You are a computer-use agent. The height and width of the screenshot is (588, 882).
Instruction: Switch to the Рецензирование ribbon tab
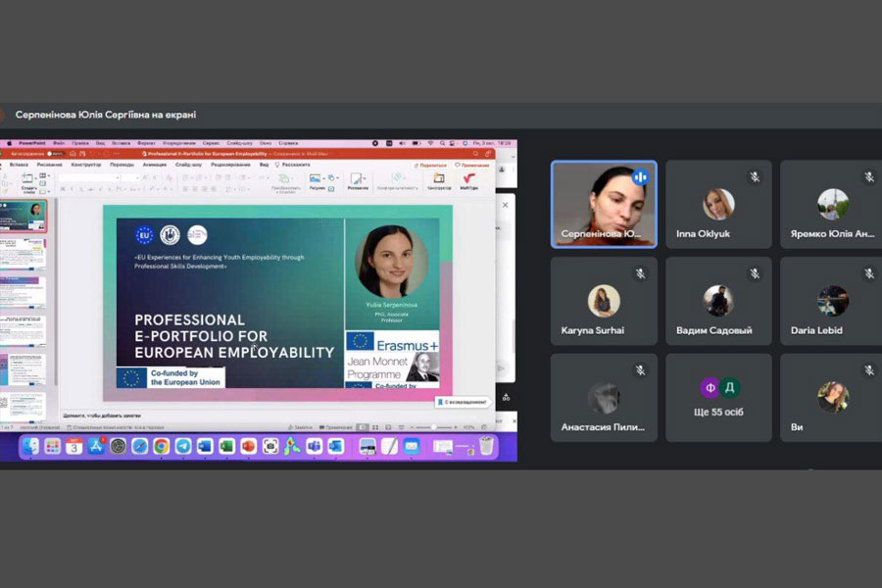[x=230, y=165]
